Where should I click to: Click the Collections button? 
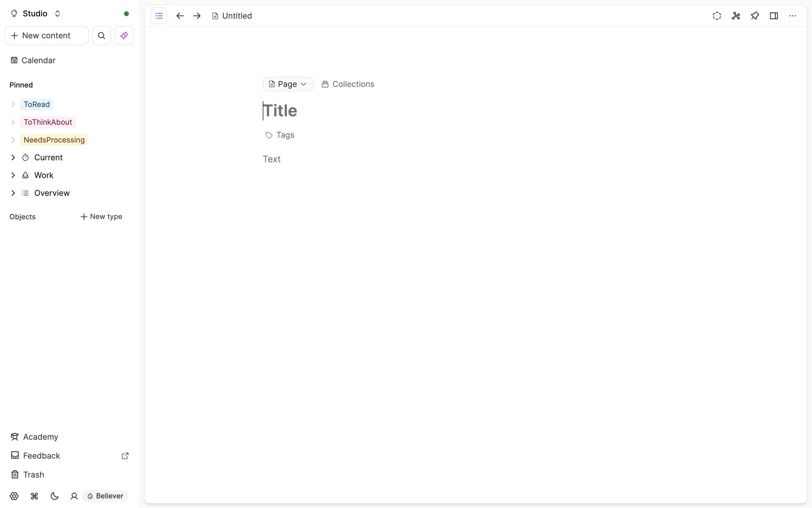coord(348,84)
